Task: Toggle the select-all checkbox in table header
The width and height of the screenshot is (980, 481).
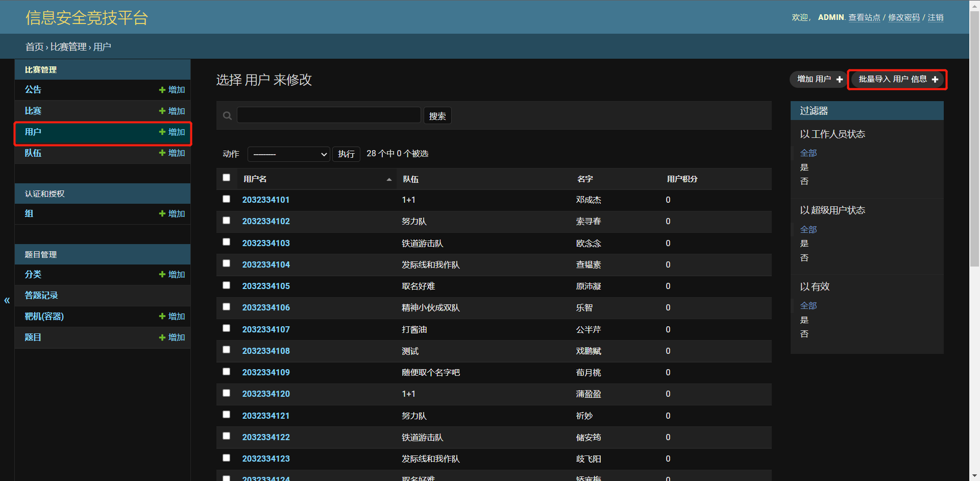Action: tap(227, 178)
